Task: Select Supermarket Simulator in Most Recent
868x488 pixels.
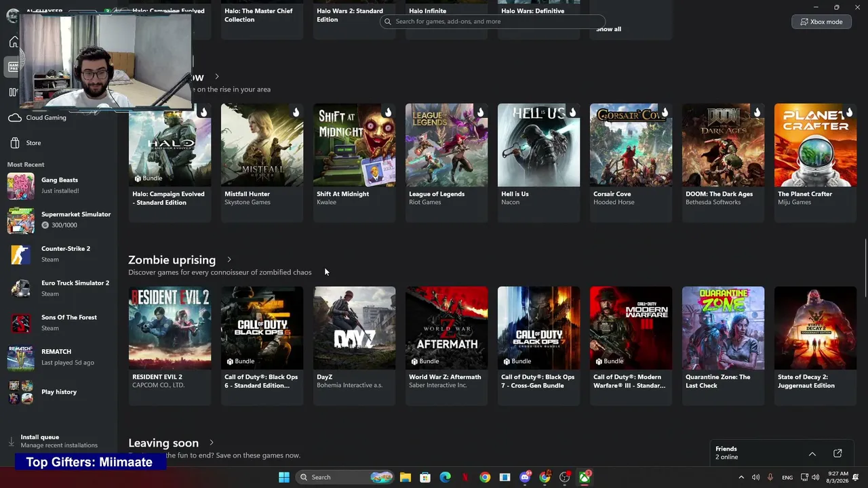Action: click(59, 220)
